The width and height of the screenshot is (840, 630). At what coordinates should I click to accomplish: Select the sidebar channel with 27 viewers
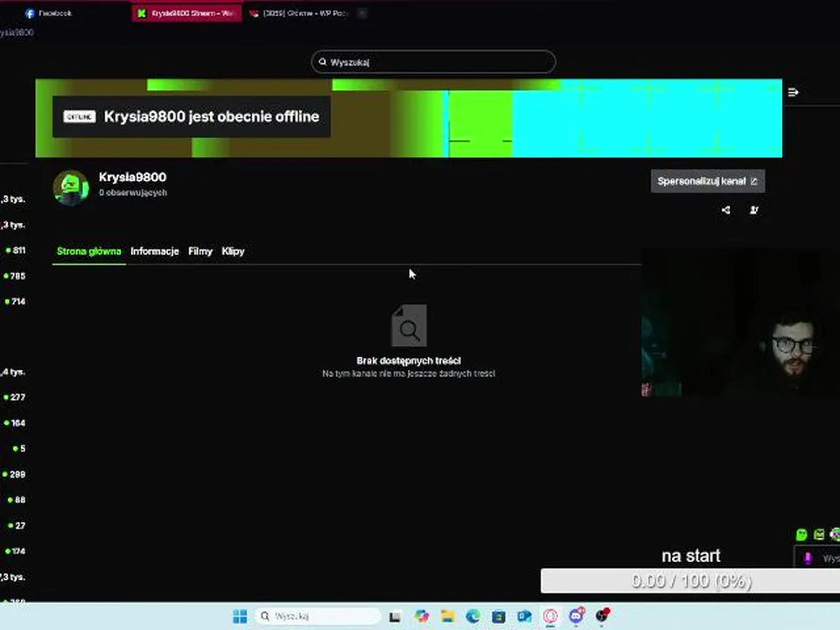tap(17, 526)
